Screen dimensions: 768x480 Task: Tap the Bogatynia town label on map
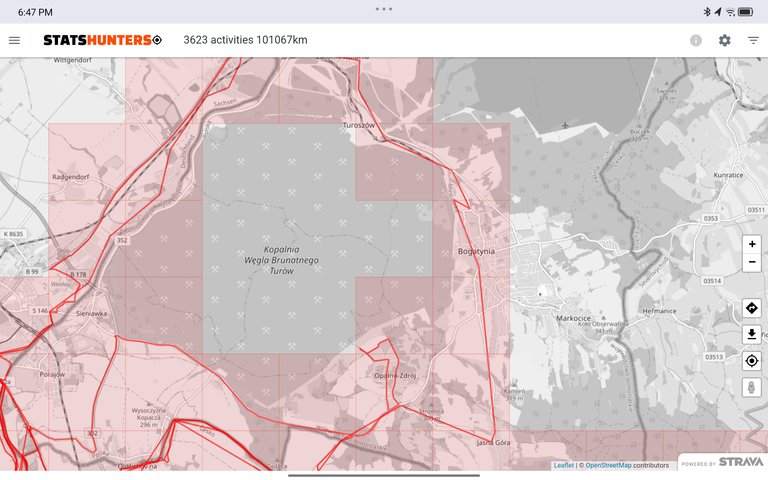[475, 252]
